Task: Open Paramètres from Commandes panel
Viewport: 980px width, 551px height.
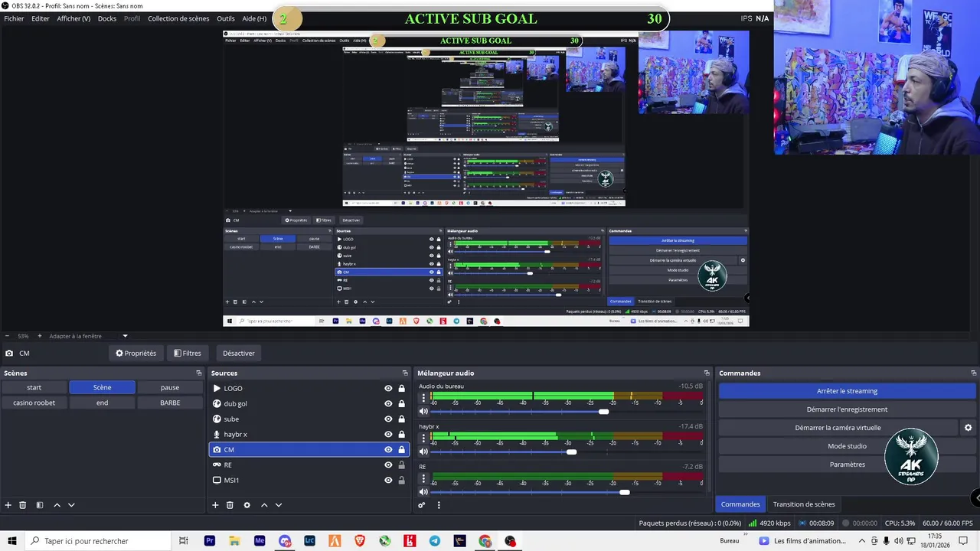Action: (847, 465)
